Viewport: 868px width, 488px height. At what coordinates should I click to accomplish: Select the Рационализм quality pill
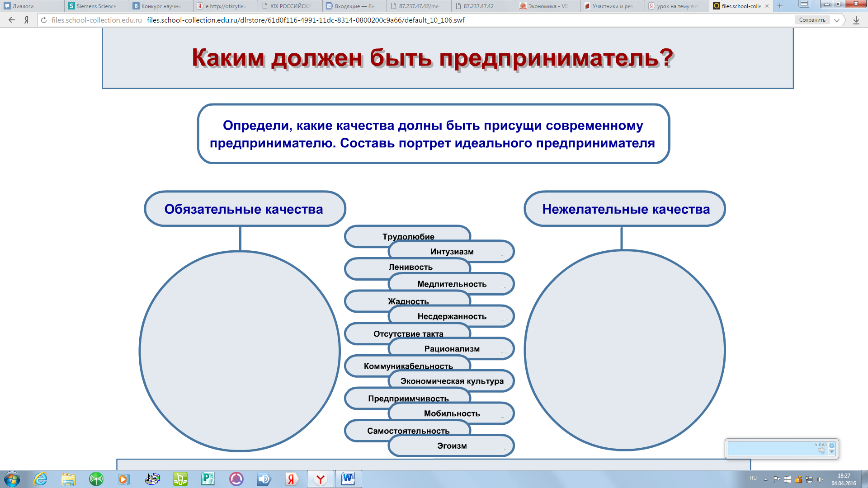(451, 349)
